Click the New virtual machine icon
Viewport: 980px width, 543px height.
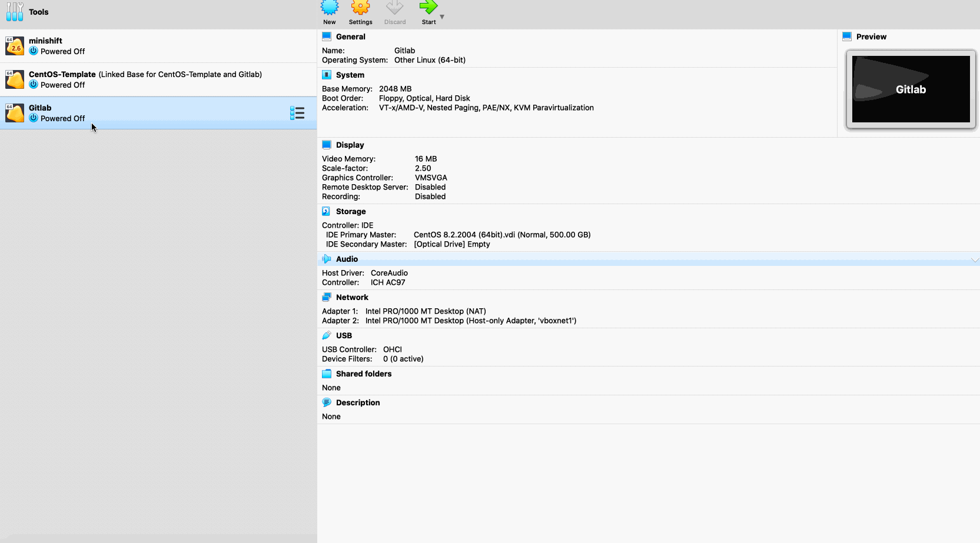[x=330, y=9]
